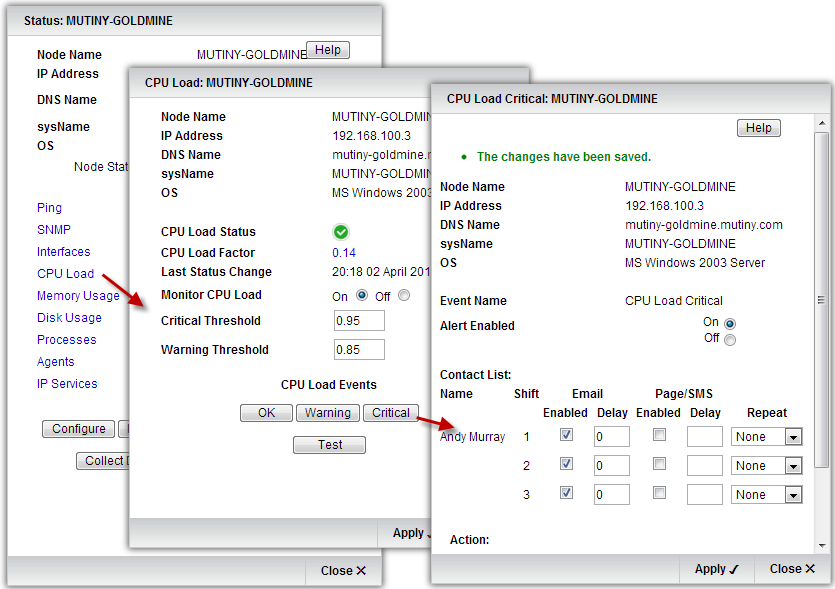835x589 pixels.
Task: Click the CPU Load Factor value 0.14
Action: (344, 253)
